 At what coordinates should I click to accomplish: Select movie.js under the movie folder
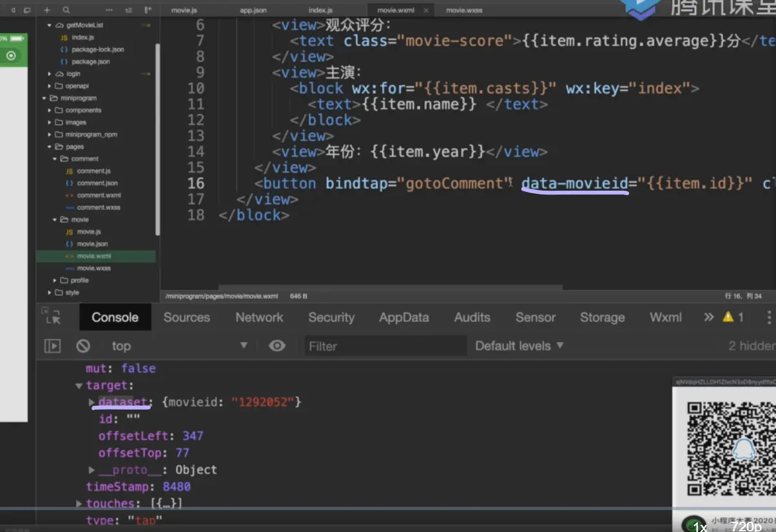pos(88,232)
